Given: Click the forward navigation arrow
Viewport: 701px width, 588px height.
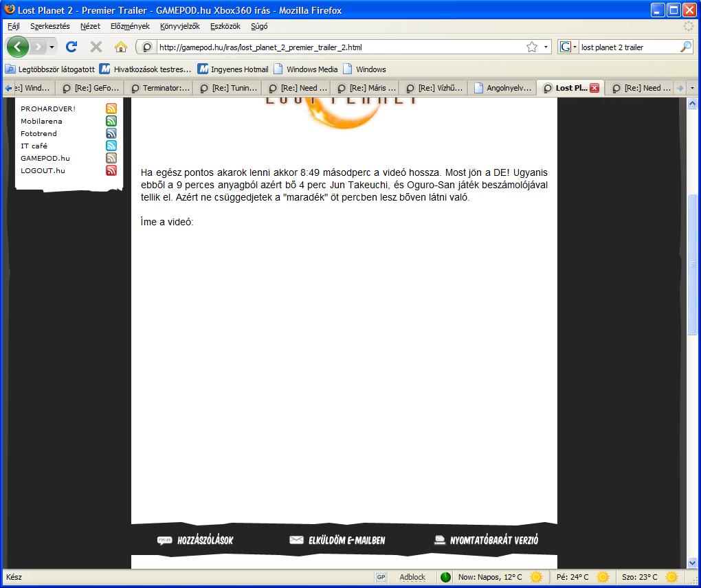Looking at the screenshot, I should 39,47.
